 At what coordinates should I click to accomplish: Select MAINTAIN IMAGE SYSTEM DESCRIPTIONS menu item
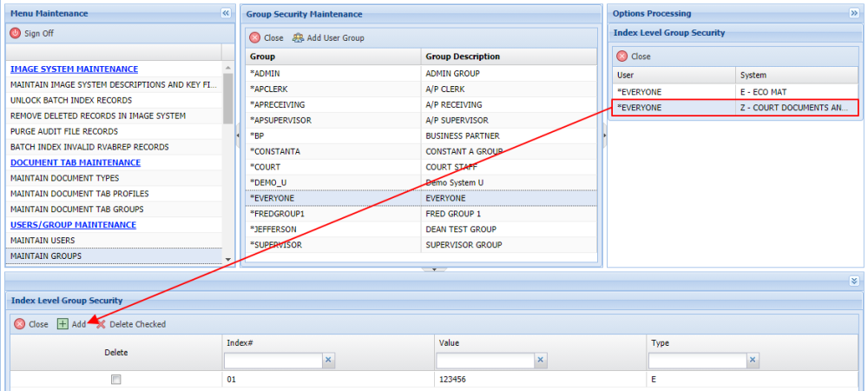114,85
